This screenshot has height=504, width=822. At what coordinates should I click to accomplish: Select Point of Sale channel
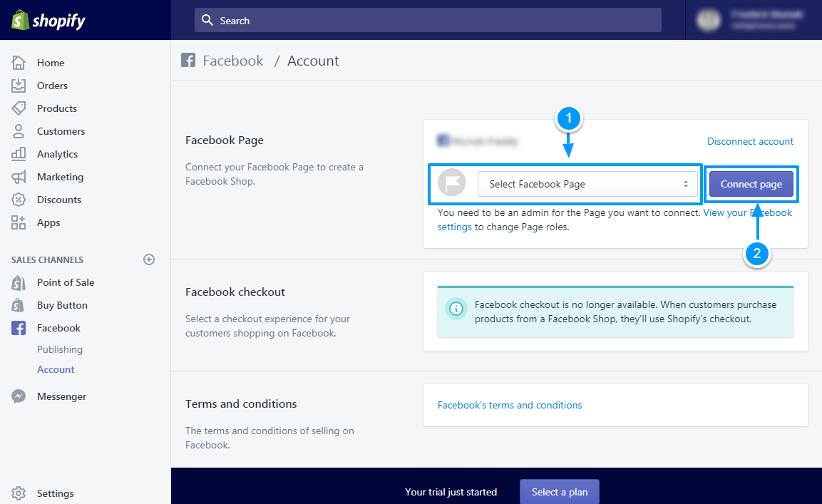[x=66, y=282]
